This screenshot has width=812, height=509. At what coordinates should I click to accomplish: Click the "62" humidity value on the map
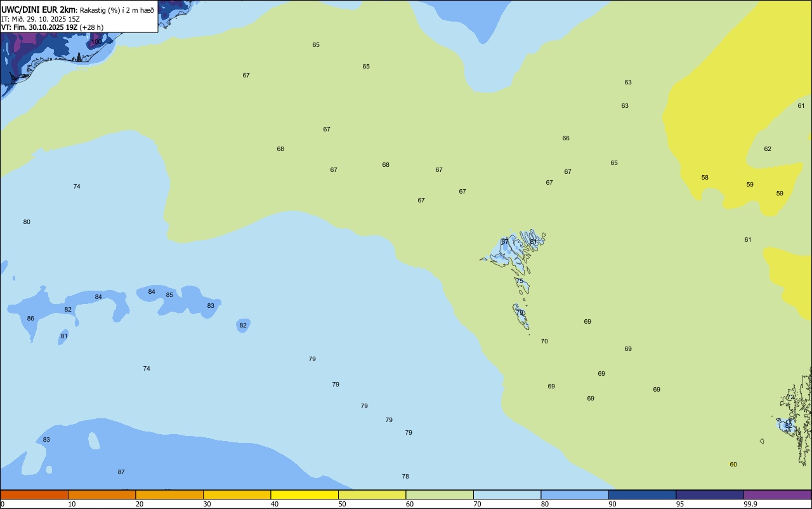coord(768,149)
